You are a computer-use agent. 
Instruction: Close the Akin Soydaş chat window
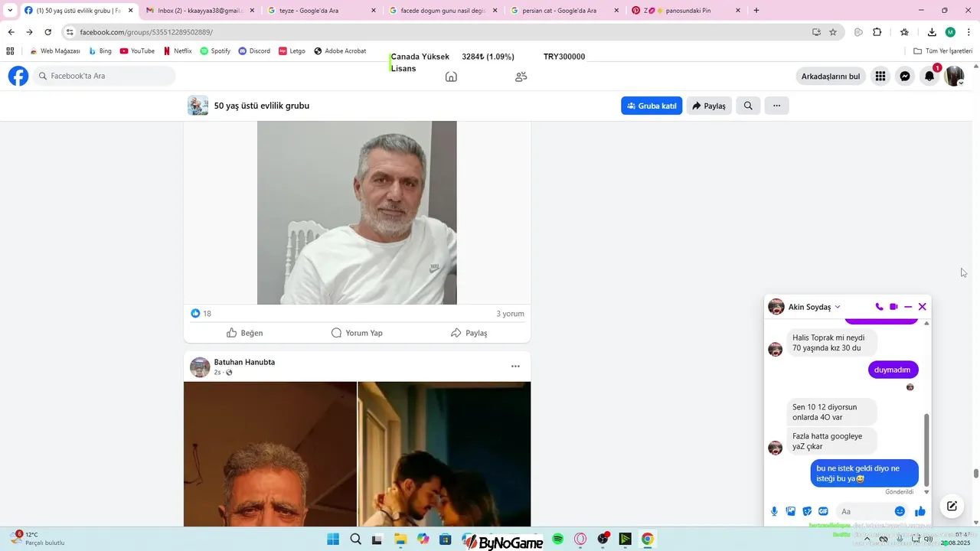tap(923, 307)
